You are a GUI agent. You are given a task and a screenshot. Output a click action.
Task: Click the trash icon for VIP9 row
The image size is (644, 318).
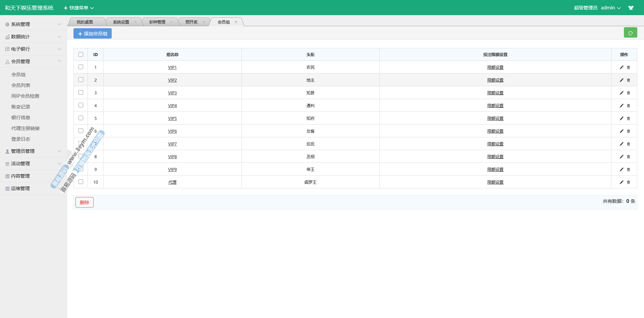click(x=629, y=170)
